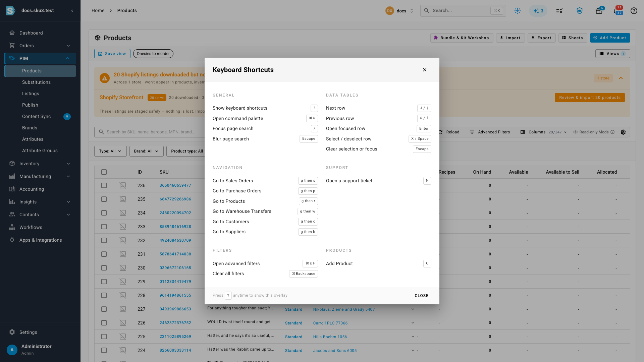
Task: Focus the top Search field
Action: (463, 11)
